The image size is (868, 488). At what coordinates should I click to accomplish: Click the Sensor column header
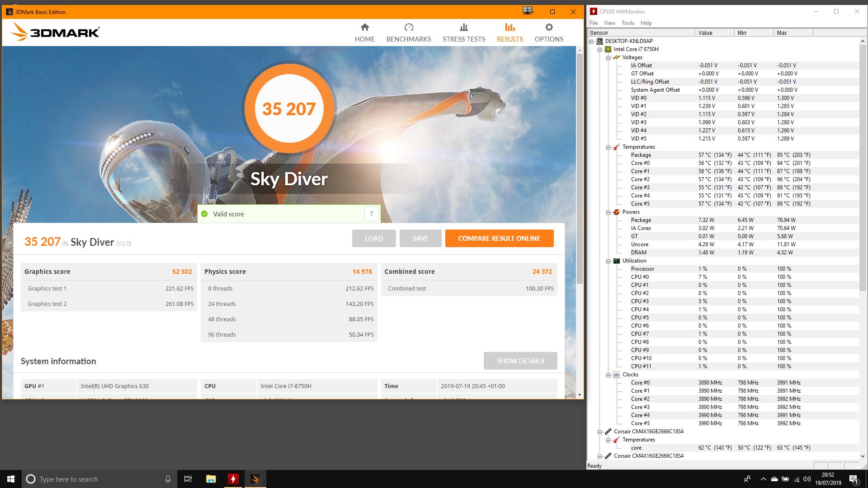click(641, 33)
